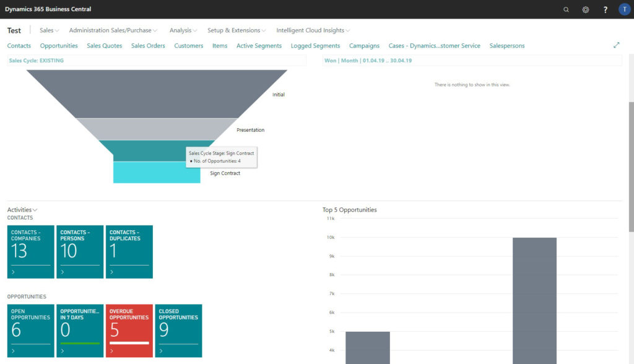634x364 pixels.
Task: Open Active Segments
Action: [259, 46]
